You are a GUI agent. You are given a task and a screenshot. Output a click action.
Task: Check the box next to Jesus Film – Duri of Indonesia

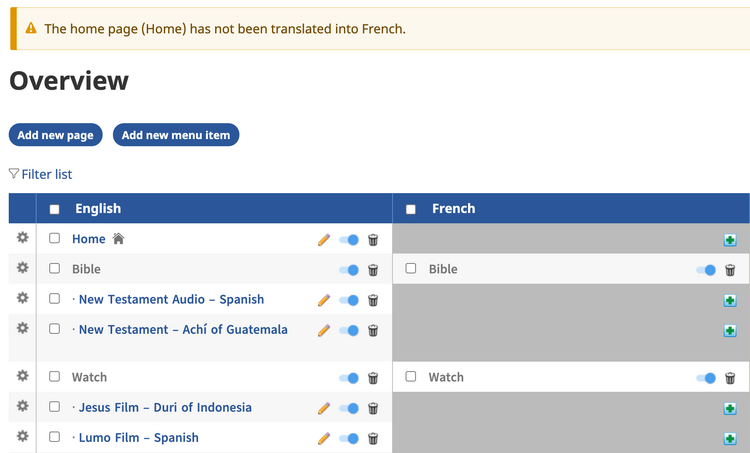click(x=55, y=407)
